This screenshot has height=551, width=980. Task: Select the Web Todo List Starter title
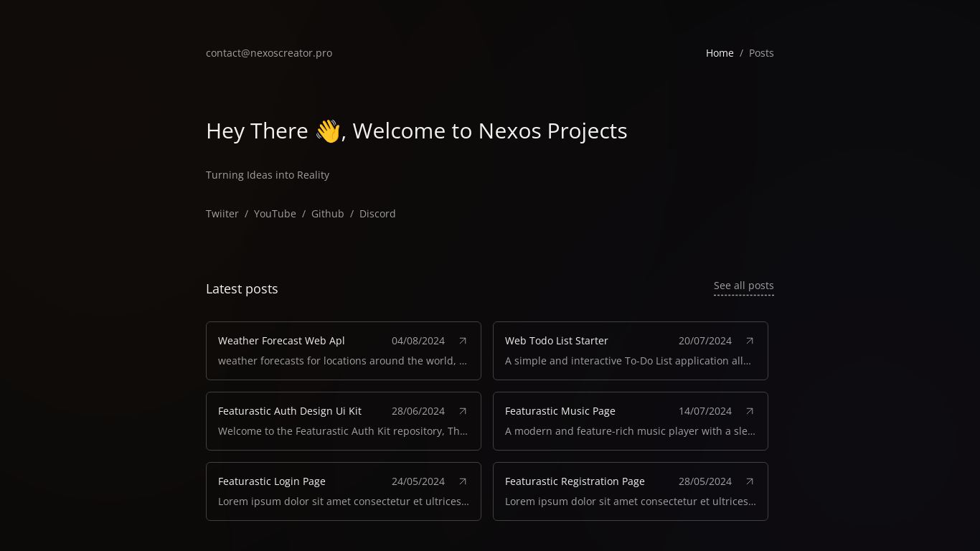(x=557, y=341)
